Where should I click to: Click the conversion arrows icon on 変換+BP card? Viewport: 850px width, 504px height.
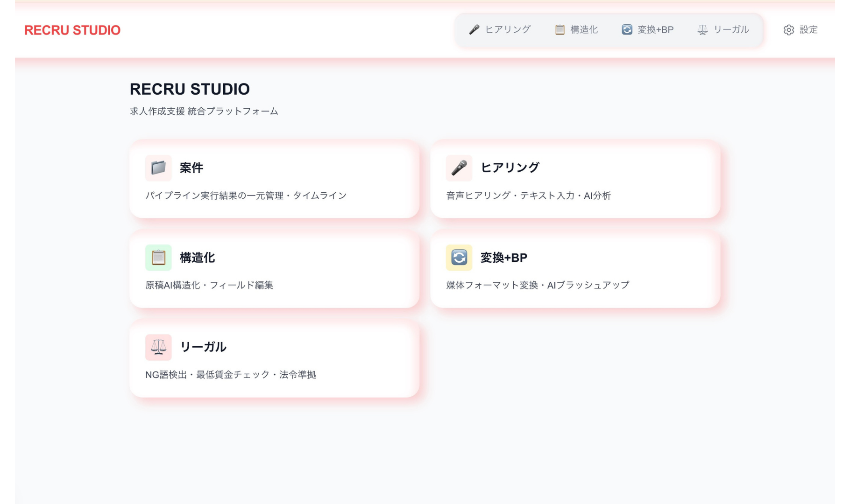tap(459, 258)
